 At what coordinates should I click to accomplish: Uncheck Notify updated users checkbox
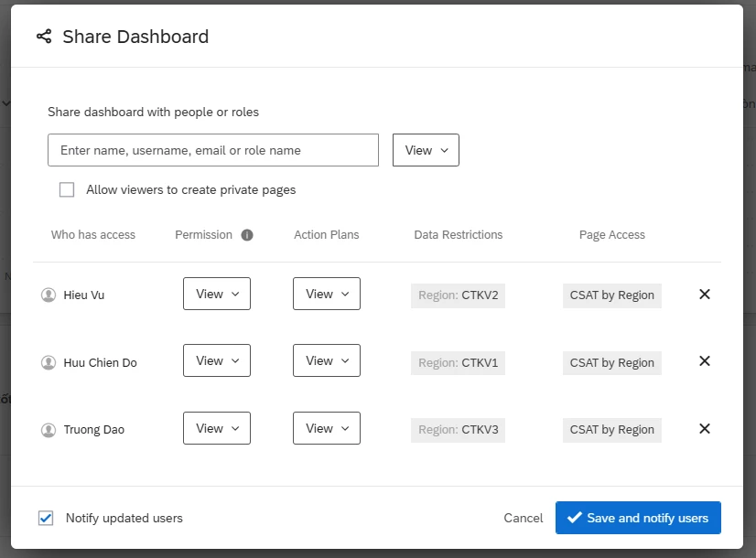(46, 518)
